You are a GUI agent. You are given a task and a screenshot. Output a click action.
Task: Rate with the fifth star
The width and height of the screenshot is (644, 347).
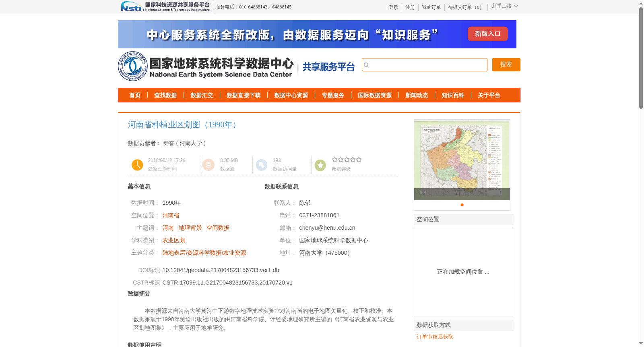tap(359, 160)
